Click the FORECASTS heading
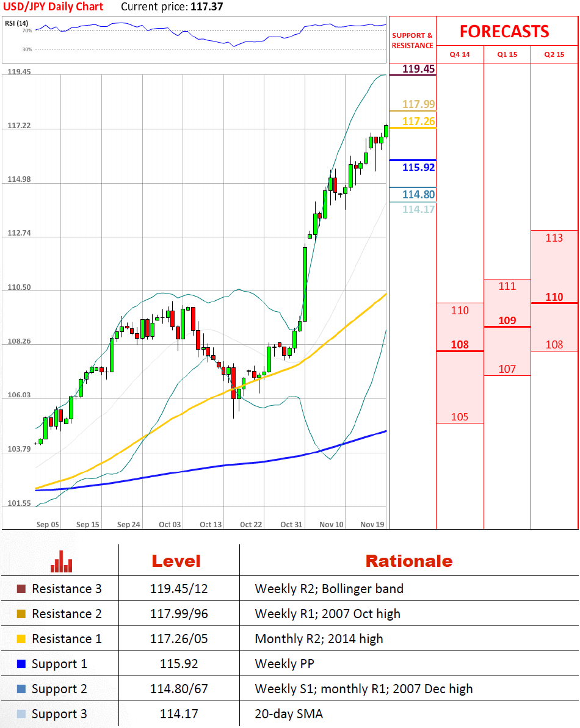The image size is (580, 728). (x=504, y=31)
